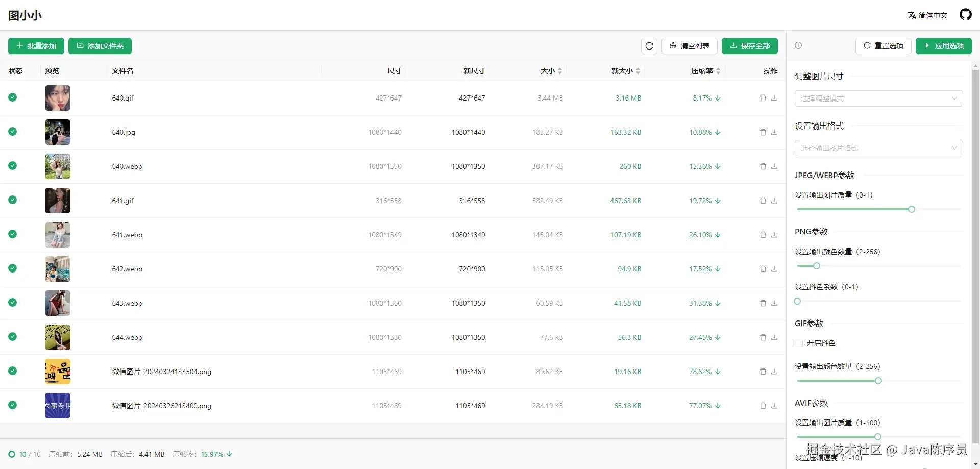Download 微信图片_20240324133504.png compressed file
980x469 pixels.
click(x=774, y=372)
